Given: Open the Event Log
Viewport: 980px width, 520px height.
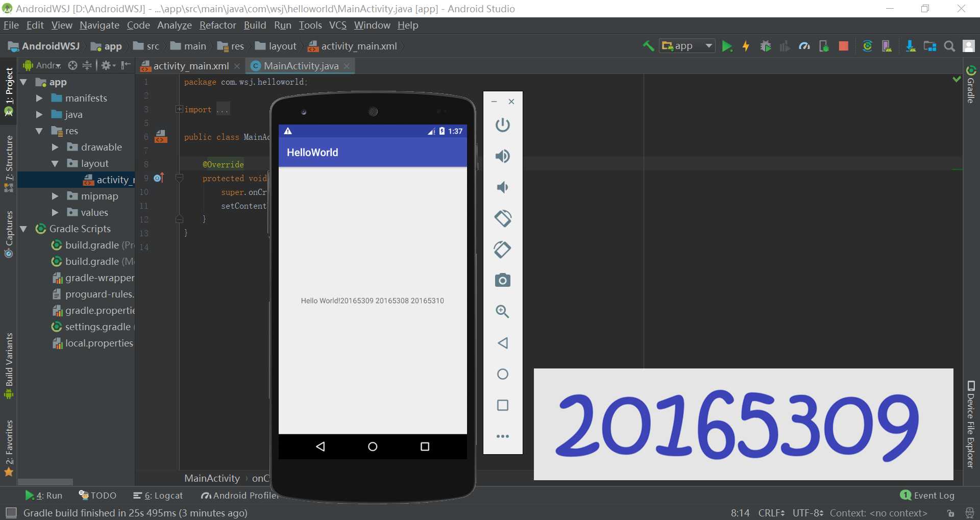Looking at the screenshot, I should (927, 496).
